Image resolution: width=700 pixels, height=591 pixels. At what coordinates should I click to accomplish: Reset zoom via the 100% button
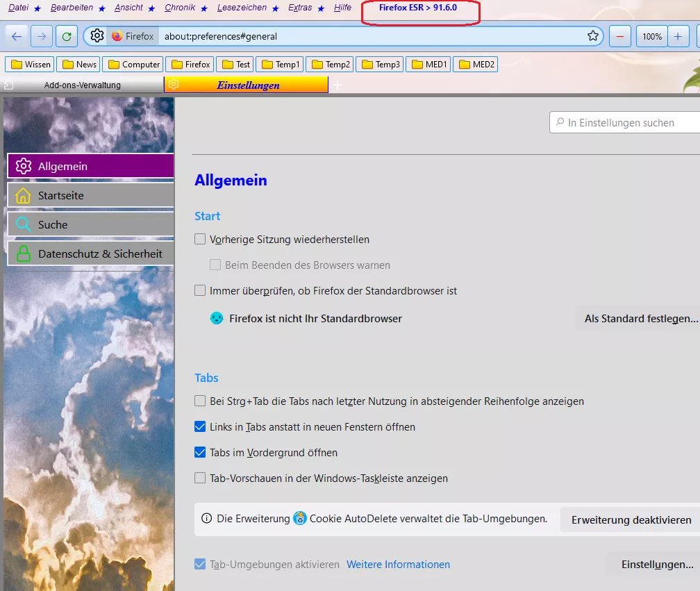click(651, 36)
